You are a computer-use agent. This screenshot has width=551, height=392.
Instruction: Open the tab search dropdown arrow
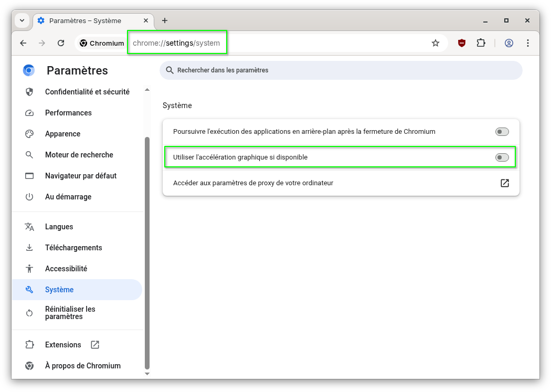(22, 20)
